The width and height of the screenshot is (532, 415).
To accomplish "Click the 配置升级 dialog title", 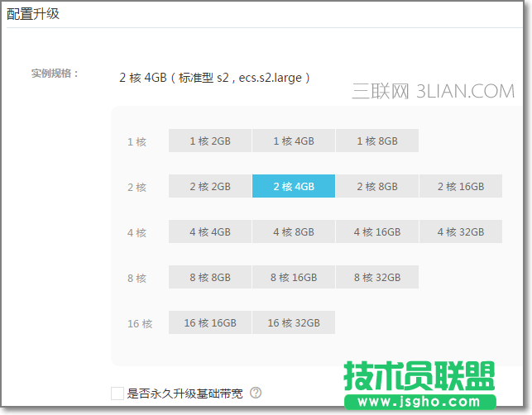I will (x=33, y=14).
